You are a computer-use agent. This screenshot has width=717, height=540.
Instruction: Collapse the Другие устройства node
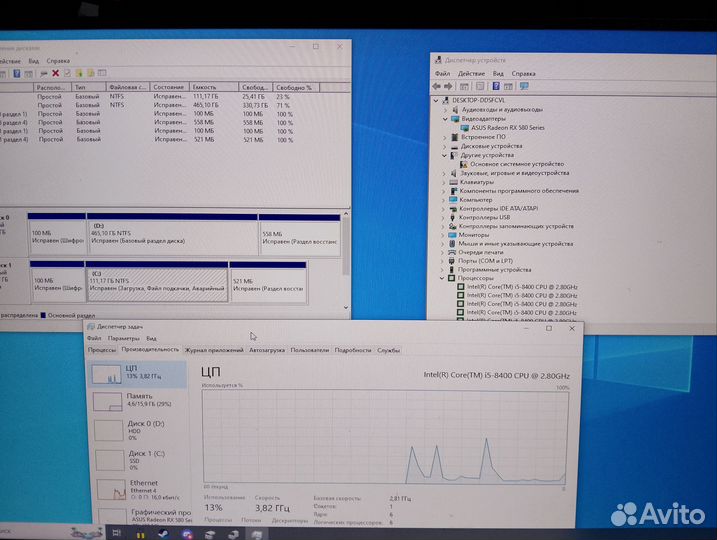[444, 155]
